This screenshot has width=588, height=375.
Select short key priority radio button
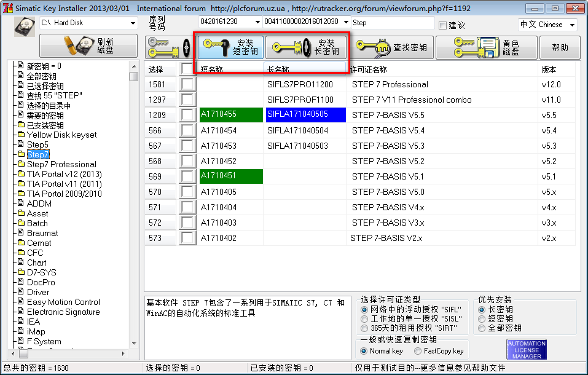coord(482,319)
